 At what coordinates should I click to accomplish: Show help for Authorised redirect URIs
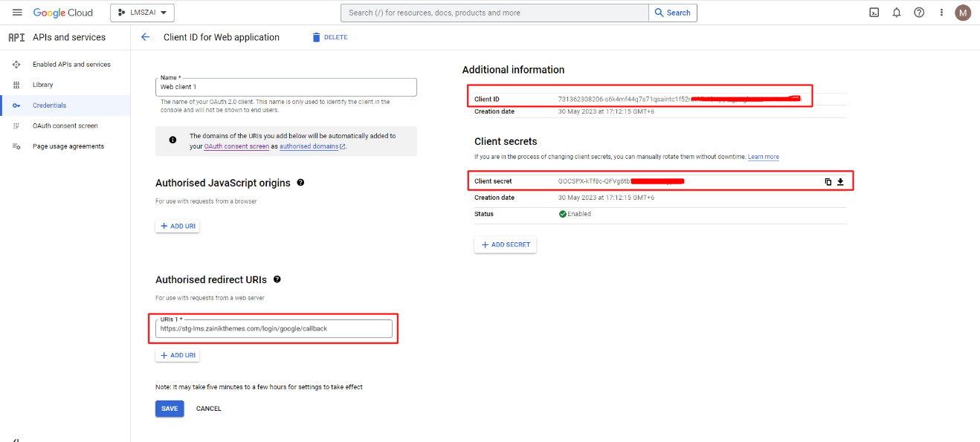pyautogui.click(x=277, y=279)
